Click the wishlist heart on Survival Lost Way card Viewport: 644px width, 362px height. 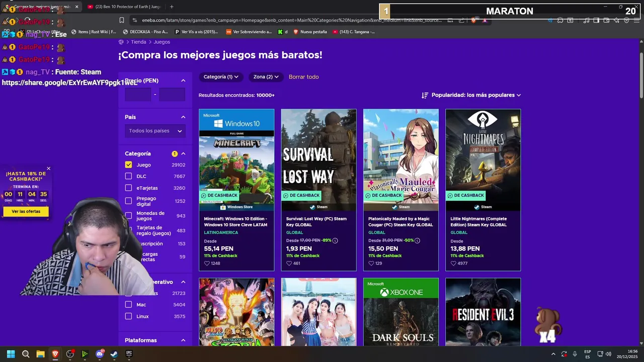coord(289,263)
